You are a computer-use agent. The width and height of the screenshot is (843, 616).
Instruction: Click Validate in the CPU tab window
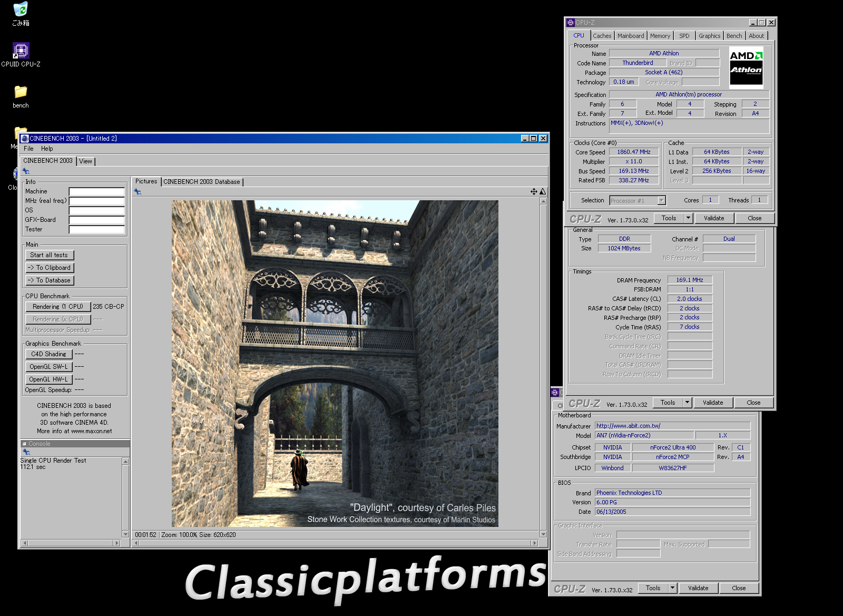[714, 218]
